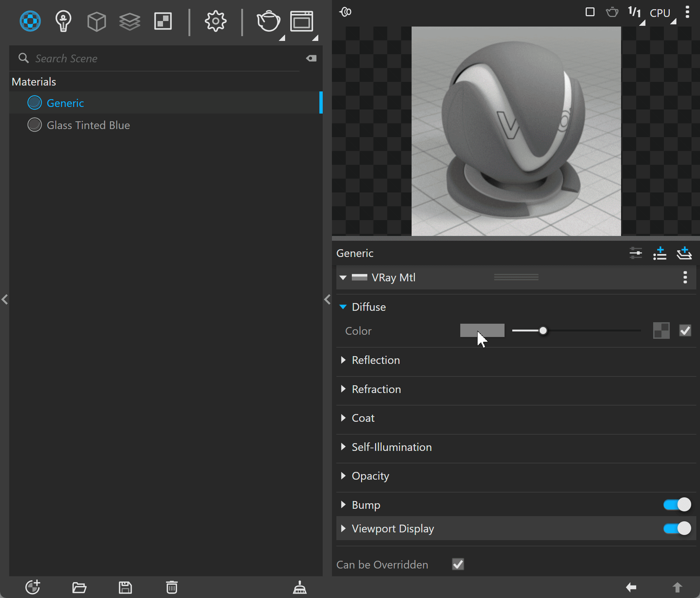Collapse the Diffuse section

(343, 307)
